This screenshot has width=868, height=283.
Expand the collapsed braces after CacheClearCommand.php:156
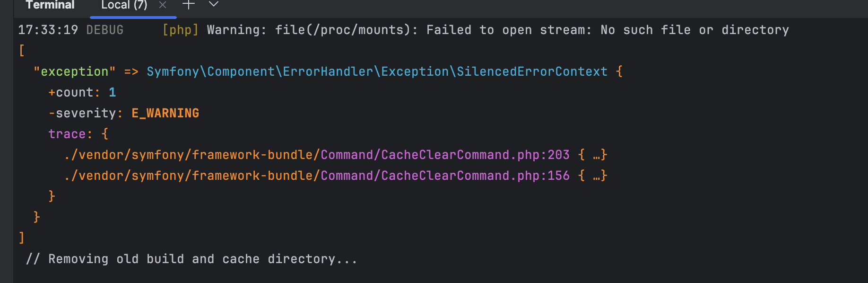point(593,176)
